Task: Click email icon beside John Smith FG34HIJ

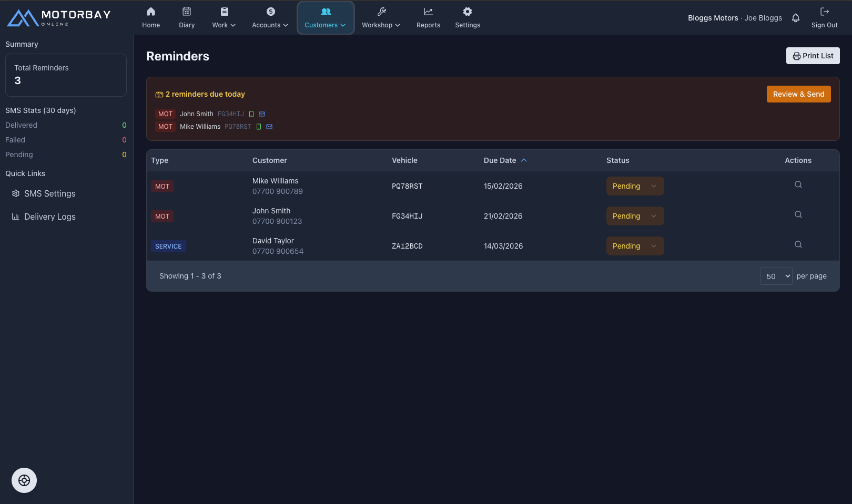Action: [x=262, y=114]
